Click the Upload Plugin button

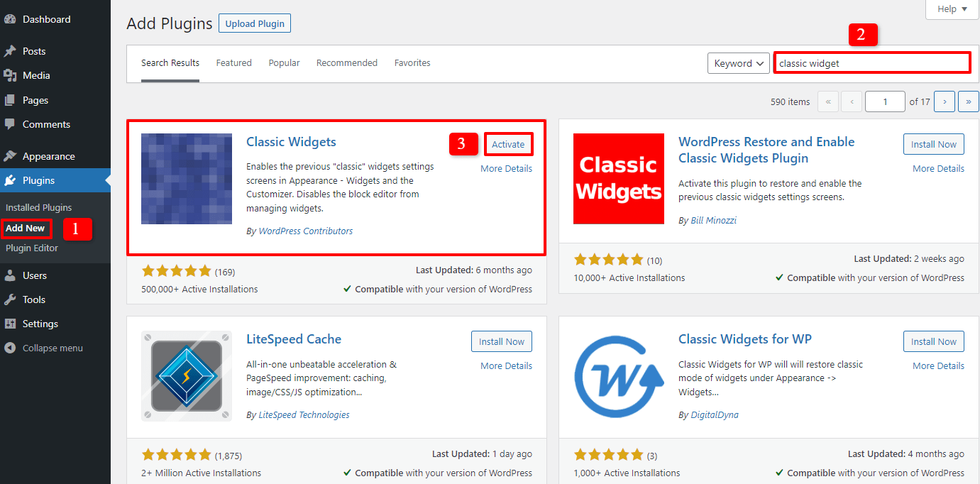254,23
